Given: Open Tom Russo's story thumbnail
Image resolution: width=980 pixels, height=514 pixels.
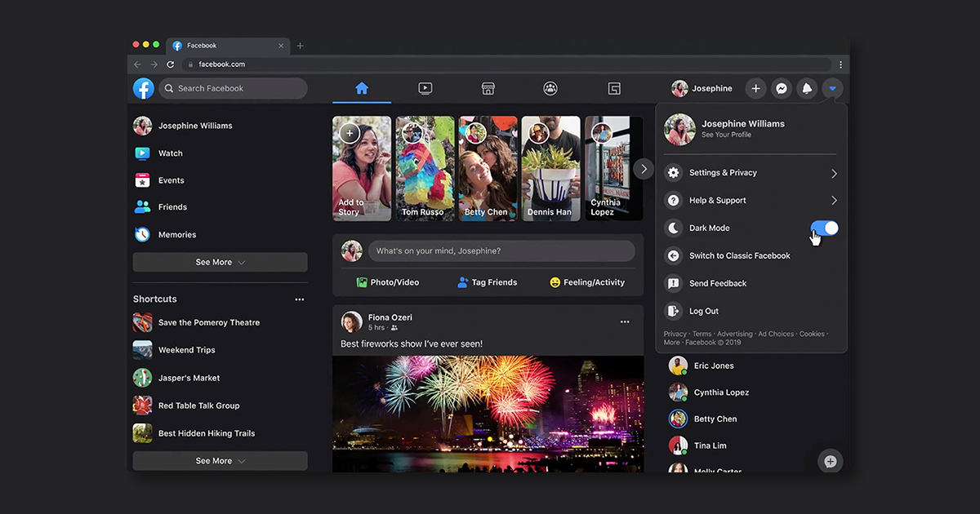Looking at the screenshot, I should (x=425, y=168).
